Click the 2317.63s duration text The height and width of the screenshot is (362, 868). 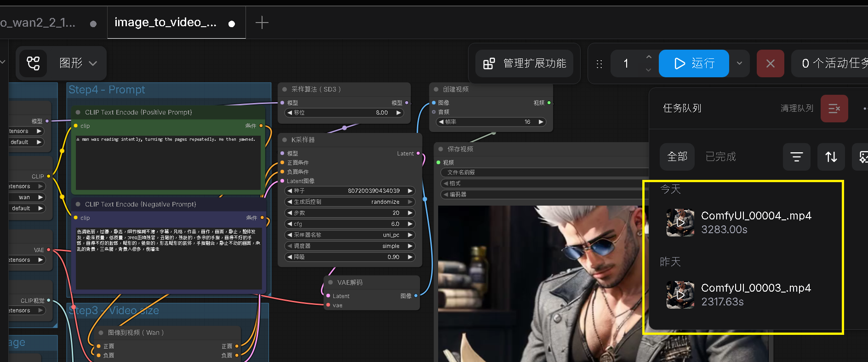coord(722,302)
